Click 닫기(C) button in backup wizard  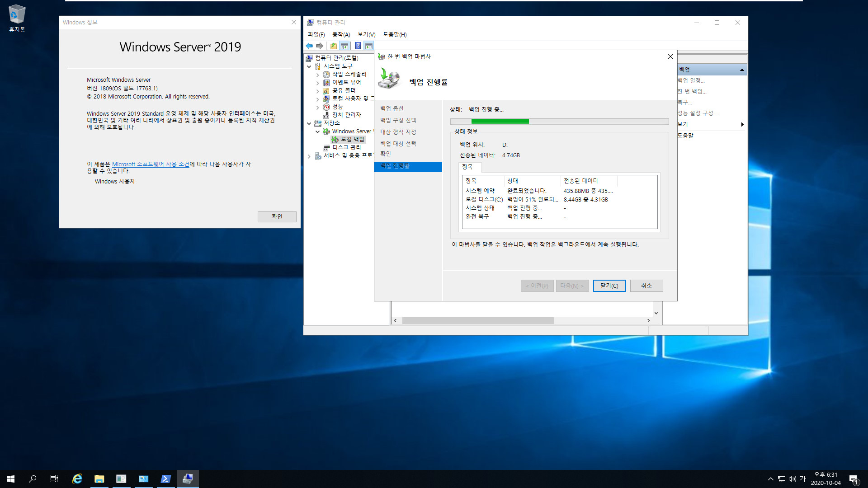coord(609,286)
